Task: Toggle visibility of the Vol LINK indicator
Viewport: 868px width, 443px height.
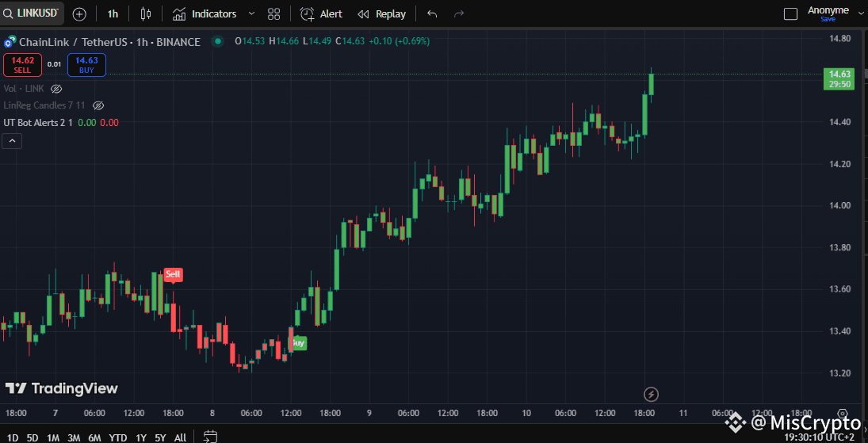Action: click(x=56, y=89)
